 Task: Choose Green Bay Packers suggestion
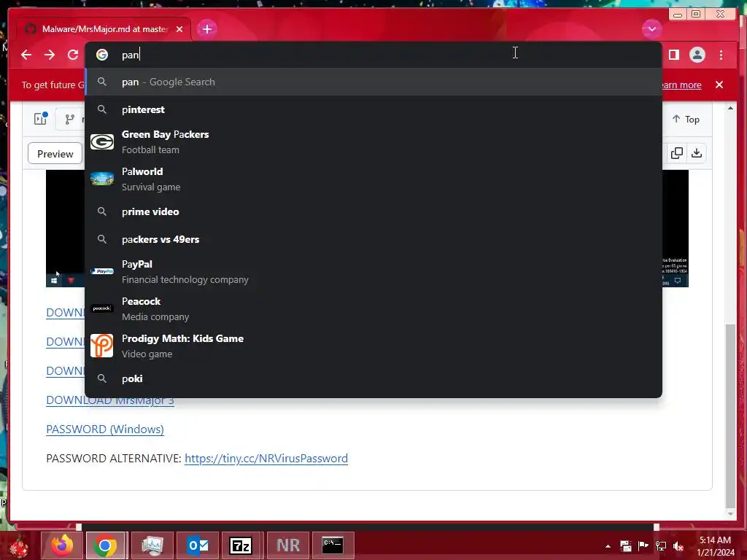pyautogui.click(x=373, y=142)
